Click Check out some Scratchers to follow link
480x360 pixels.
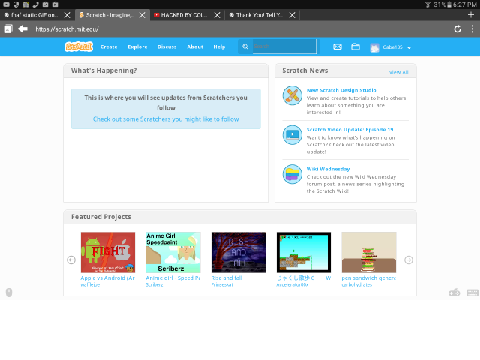coord(166,119)
